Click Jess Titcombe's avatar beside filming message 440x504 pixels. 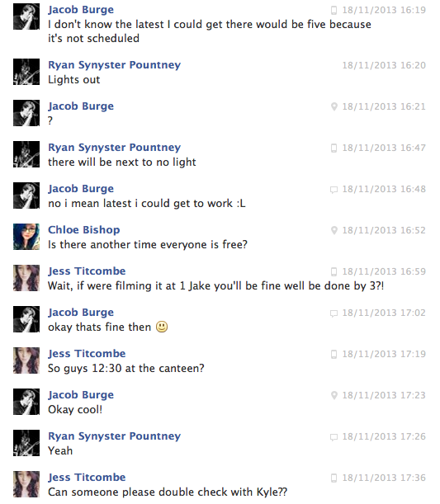[x=26, y=278]
